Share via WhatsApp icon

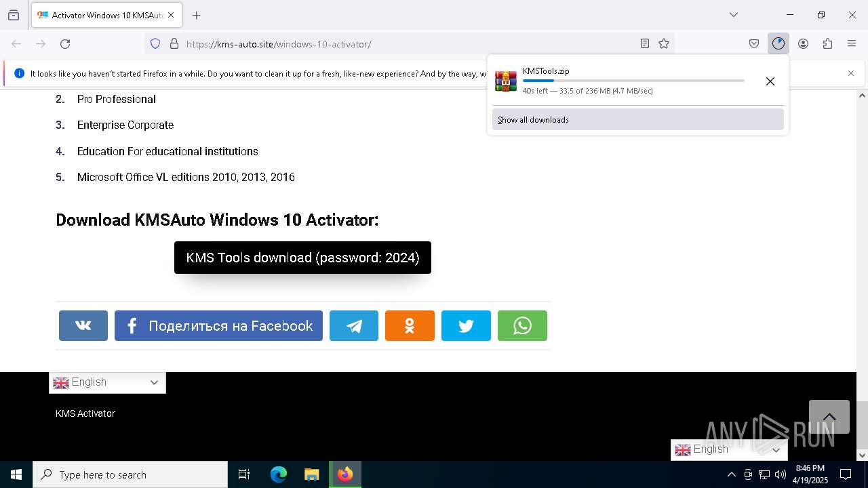[x=522, y=325]
